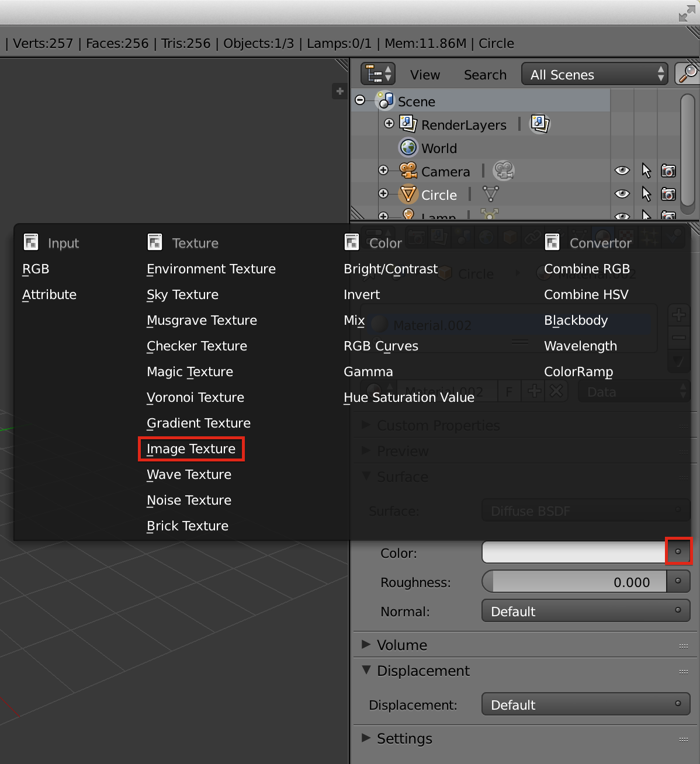Expand the Camera tree item
This screenshot has height=764, width=700.
383,170
